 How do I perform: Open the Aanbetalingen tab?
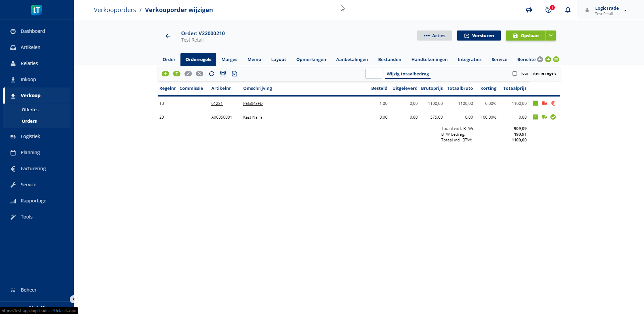(352, 60)
